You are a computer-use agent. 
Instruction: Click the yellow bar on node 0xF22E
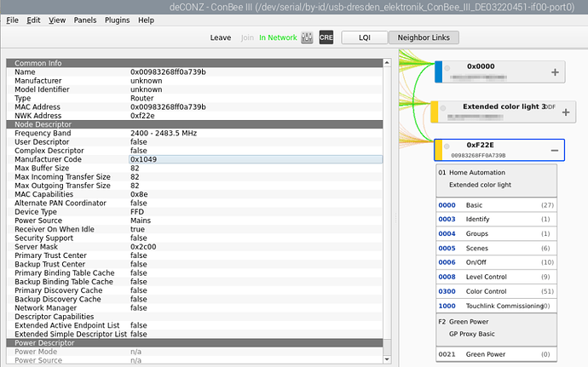(x=438, y=150)
